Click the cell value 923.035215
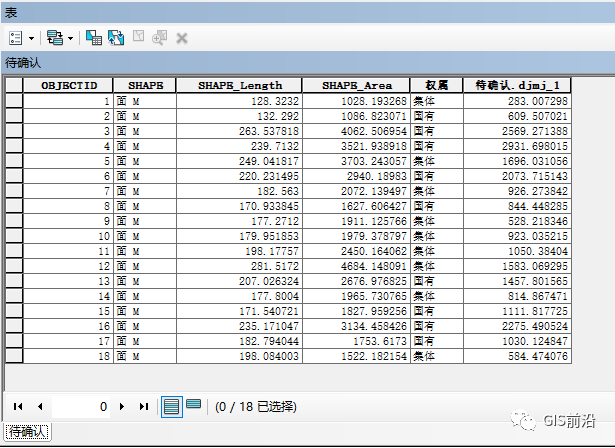Screen dimensions: 615x448 pyautogui.click(x=538, y=236)
